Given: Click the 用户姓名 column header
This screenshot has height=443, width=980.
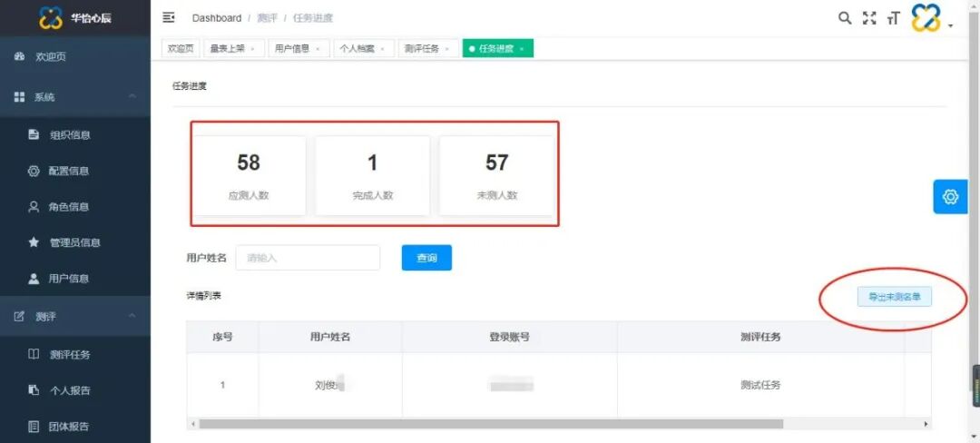Looking at the screenshot, I should [330, 337].
